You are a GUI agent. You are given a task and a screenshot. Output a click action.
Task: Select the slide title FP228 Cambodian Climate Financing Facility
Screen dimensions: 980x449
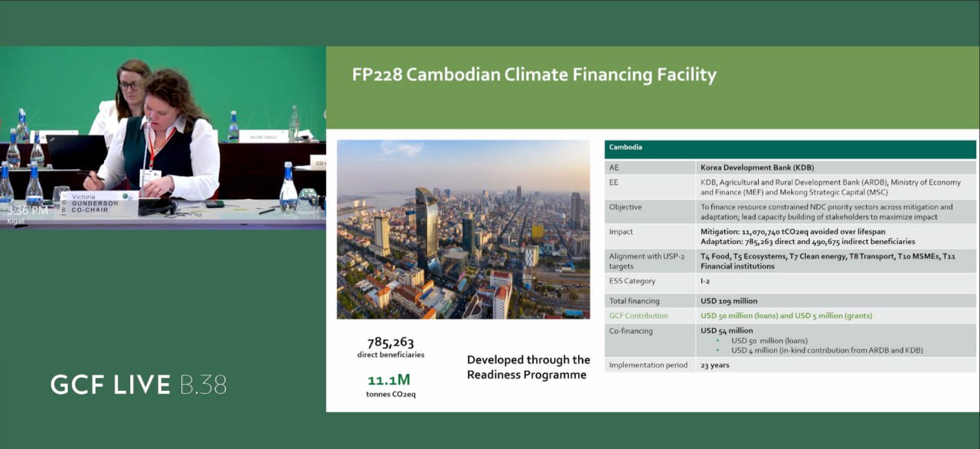(x=534, y=75)
